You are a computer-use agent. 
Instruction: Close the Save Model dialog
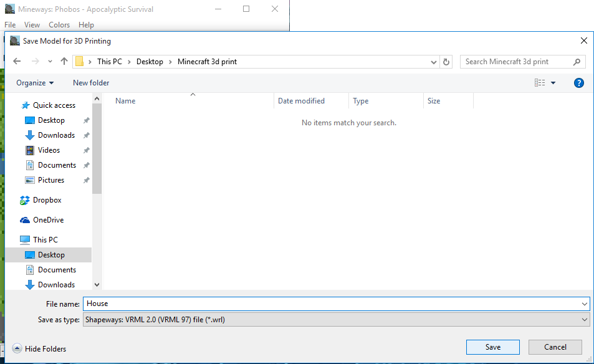click(584, 41)
